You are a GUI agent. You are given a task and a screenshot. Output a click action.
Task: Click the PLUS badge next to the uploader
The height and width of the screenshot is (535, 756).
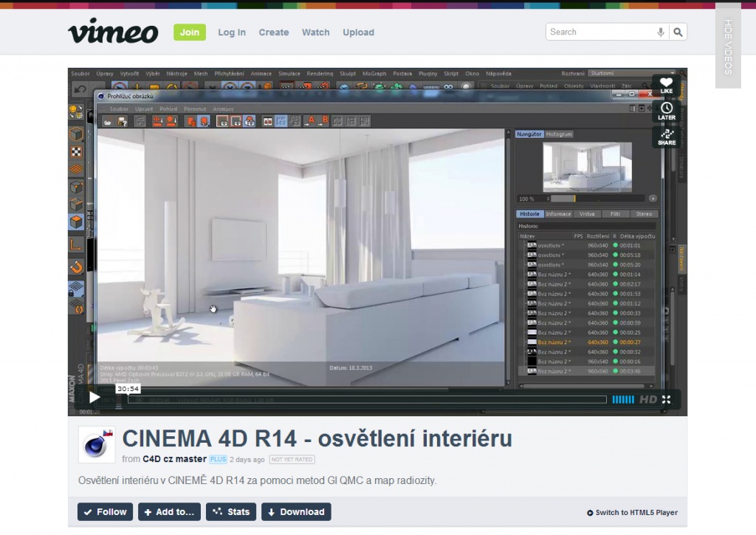click(218, 459)
